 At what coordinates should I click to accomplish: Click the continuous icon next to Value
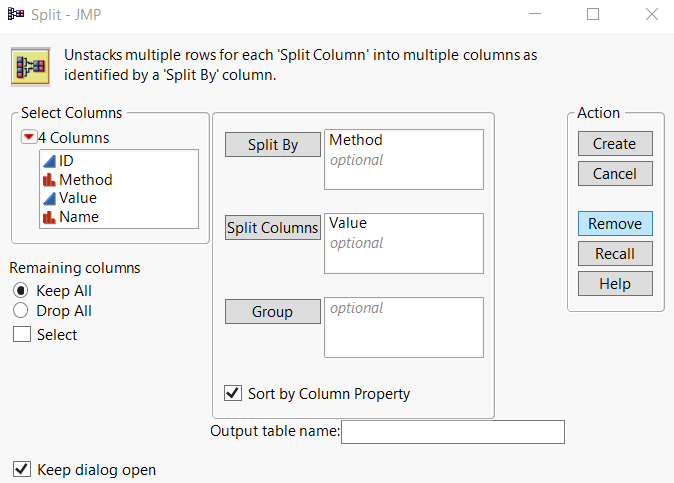coord(48,198)
